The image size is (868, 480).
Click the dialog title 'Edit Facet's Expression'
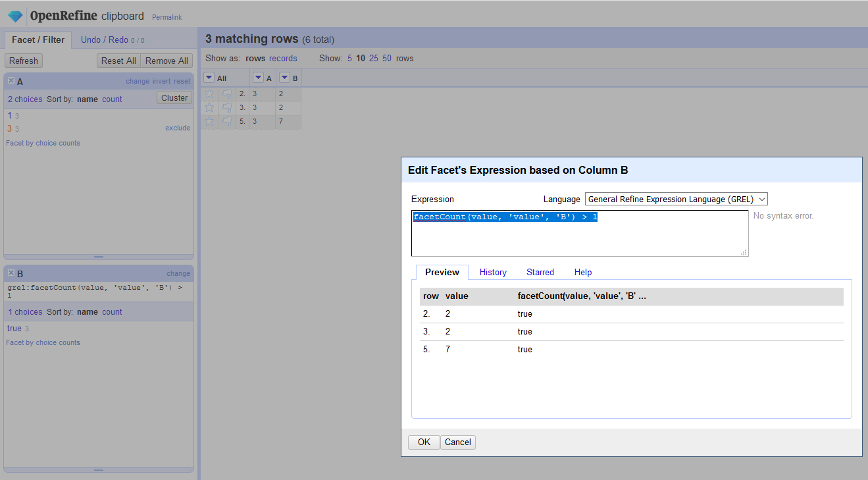point(518,171)
